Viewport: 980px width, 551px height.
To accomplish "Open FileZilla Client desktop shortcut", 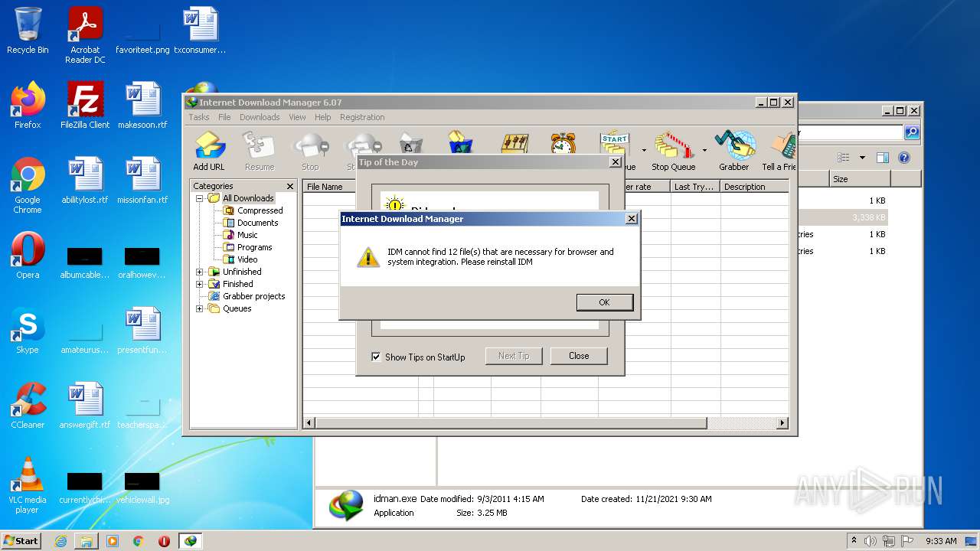I will click(x=85, y=106).
